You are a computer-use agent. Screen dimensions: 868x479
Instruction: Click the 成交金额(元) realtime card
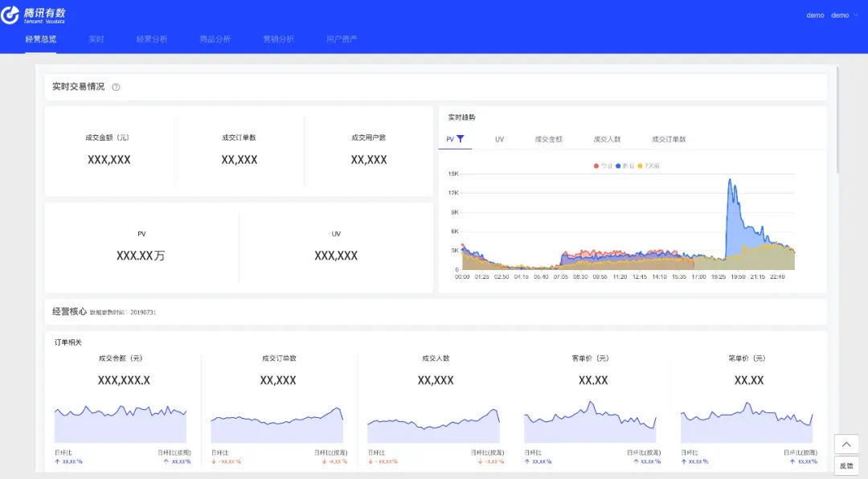109,150
